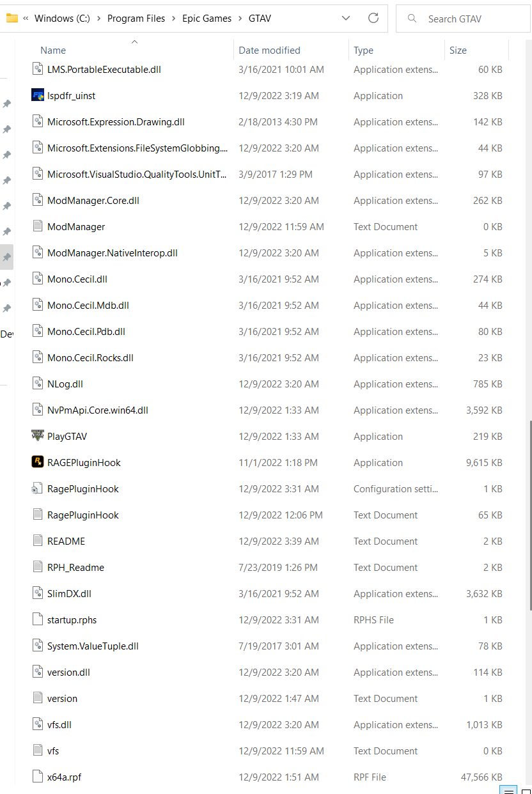Click the Search GTAV input field
This screenshot has height=794, width=532.
[463, 19]
